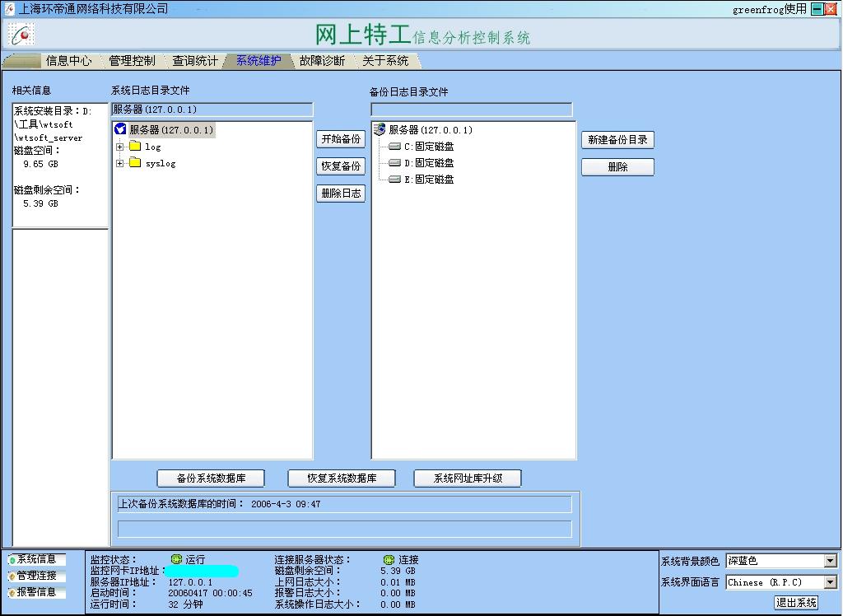The height and width of the screenshot is (616, 843).
Task: Click the 删除 button
Action: [617, 167]
